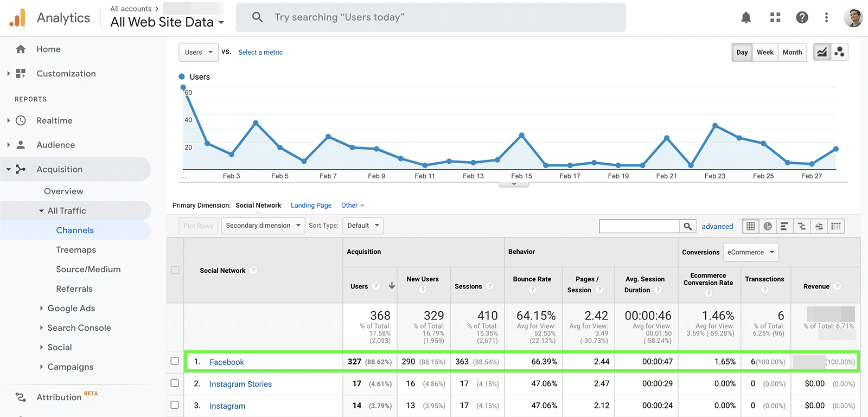The height and width of the screenshot is (417, 868).
Task: Select the data table view icon
Action: (x=750, y=226)
